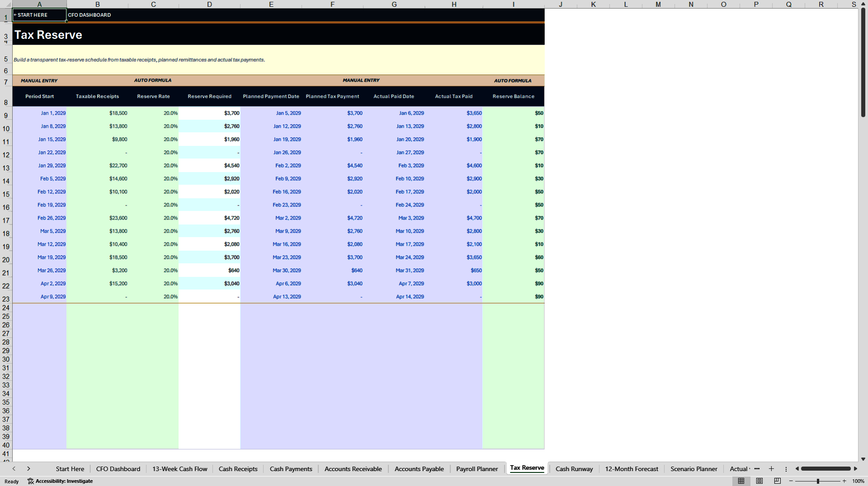This screenshot has height=486, width=868.
Task: Click the 100% zoom level indicator
Action: point(858,481)
